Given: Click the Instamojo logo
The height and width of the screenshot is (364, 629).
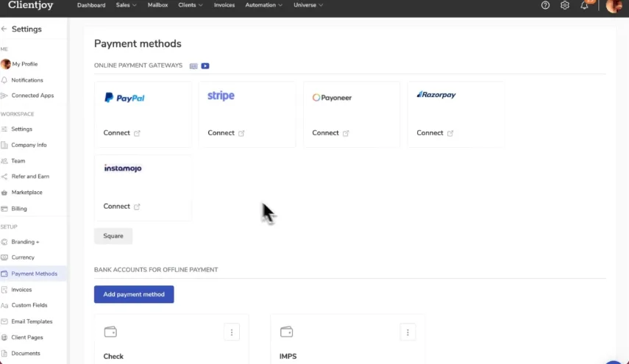Looking at the screenshot, I should tap(123, 168).
